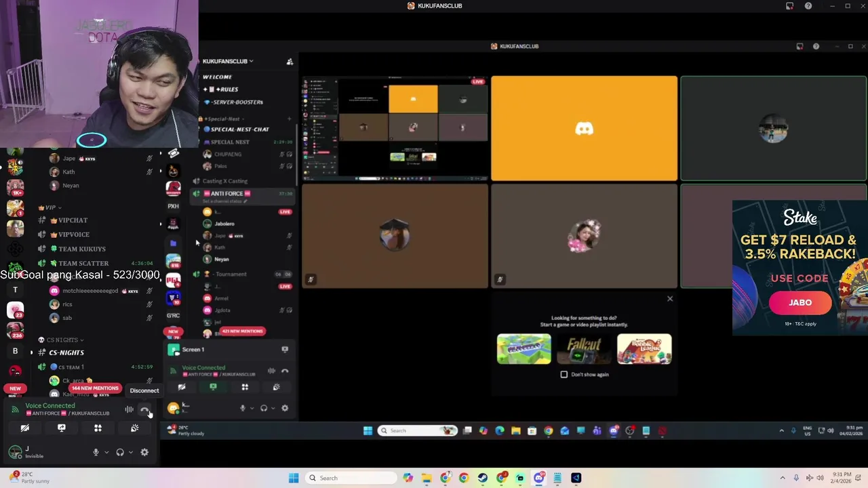Turn on camera in front Discord panel

coord(25,428)
